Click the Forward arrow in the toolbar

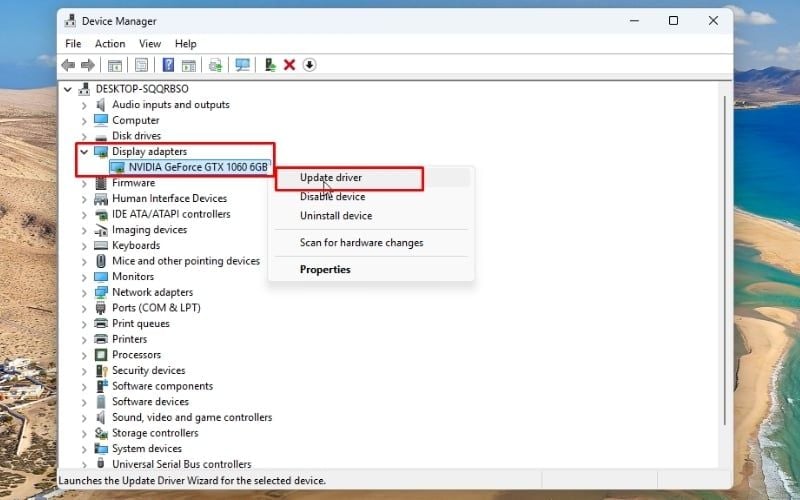coord(88,65)
